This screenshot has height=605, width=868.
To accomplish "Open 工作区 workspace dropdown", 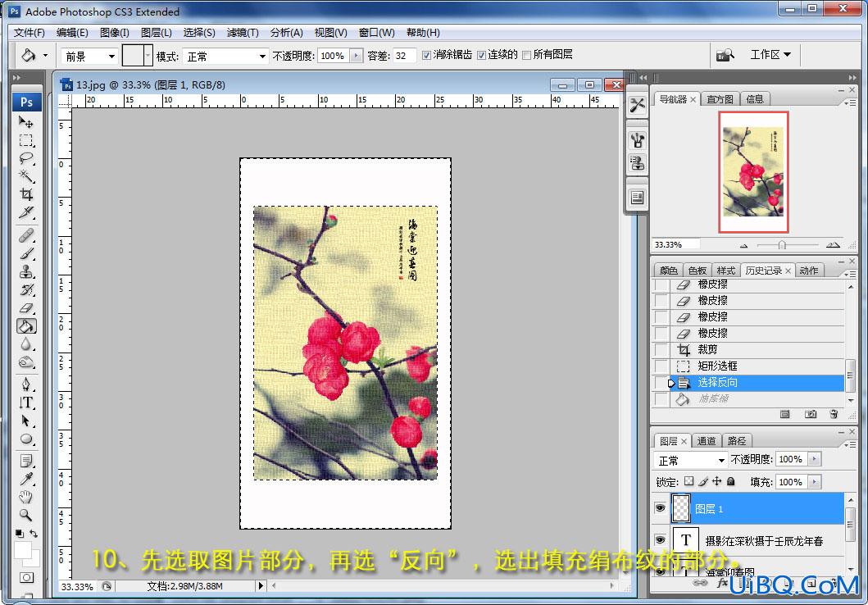I will tap(770, 54).
